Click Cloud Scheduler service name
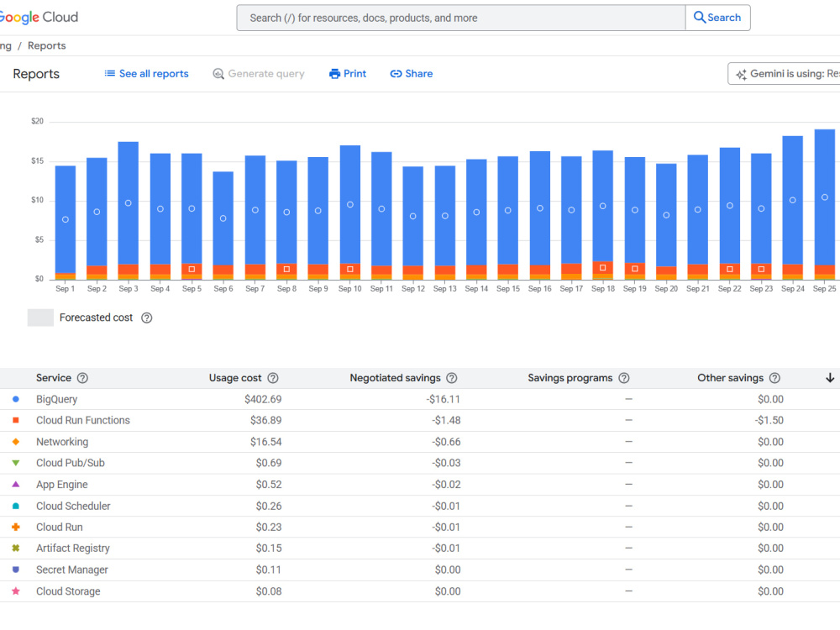The height and width of the screenshot is (630, 840). tap(73, 507)
